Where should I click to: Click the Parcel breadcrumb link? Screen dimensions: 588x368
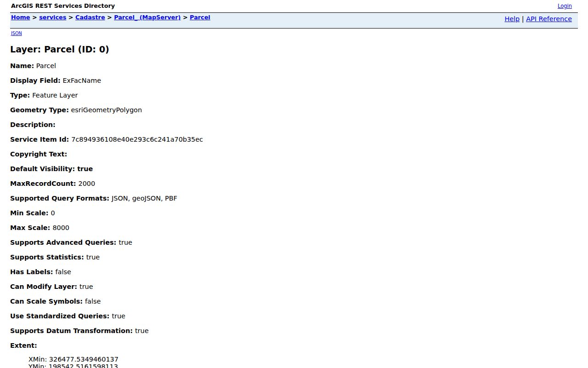(x=200, y=17)
